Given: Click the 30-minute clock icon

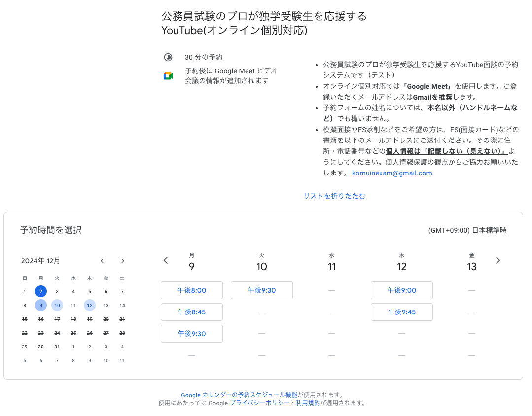Looking at the screenshot, I should [168, 57].
